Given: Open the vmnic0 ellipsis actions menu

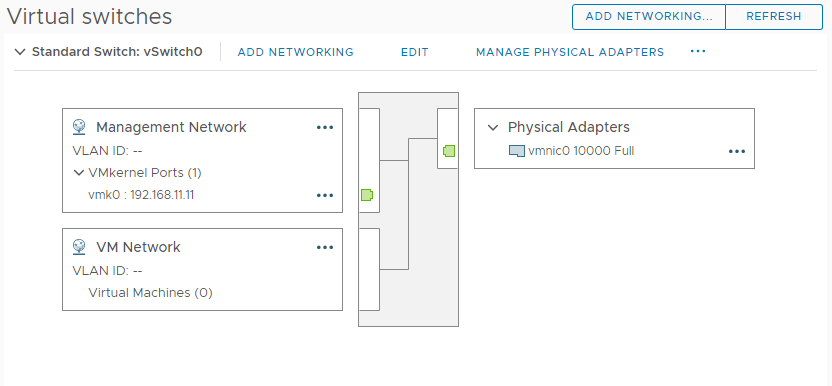Looking at the screenshot, I should [x=737, y=151].
